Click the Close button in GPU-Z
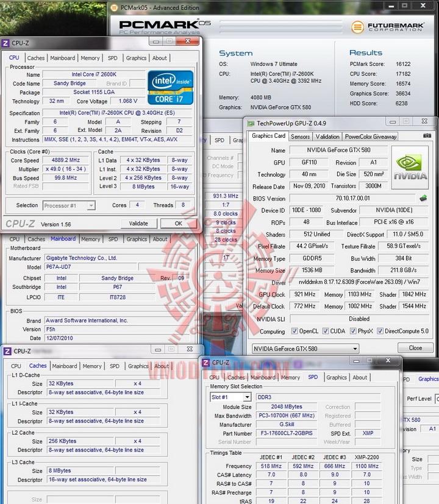Image resolution: width=439 pixels, height=504 pixels. click(x=415, y=348)
